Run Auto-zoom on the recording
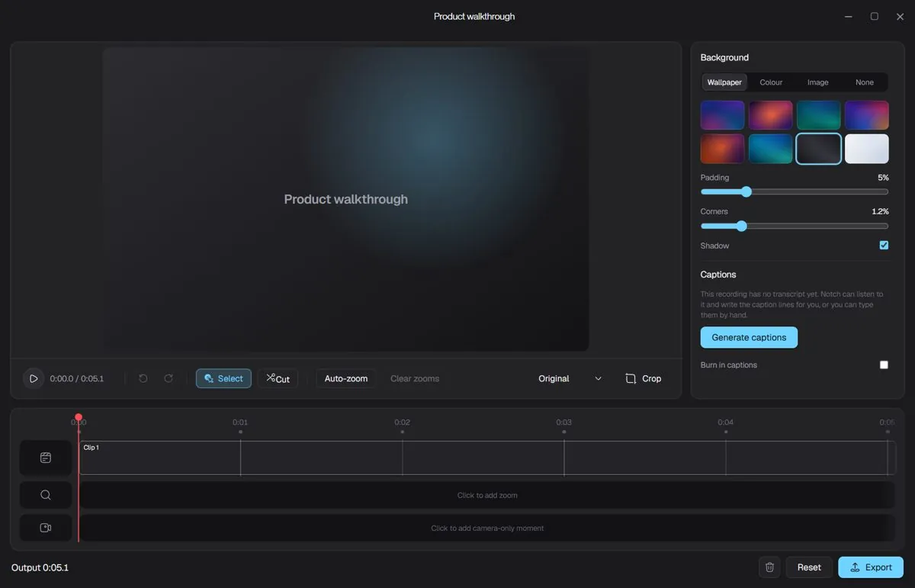915x588 pixels. (346, 378)
